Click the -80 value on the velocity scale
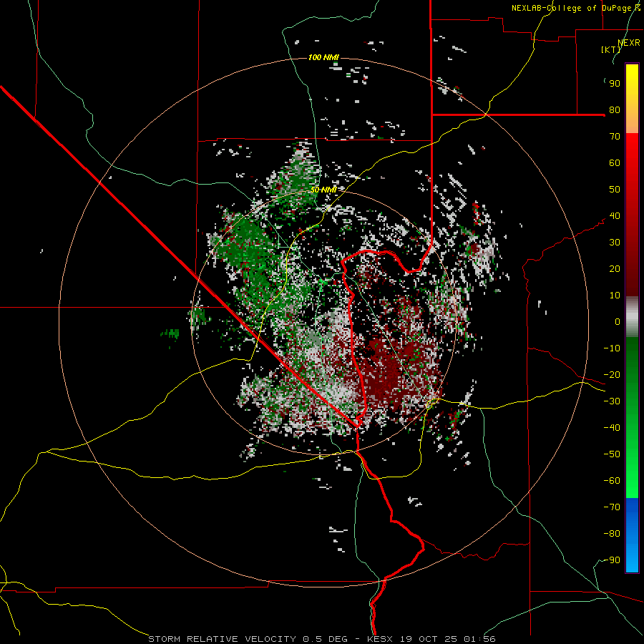Viewport: 644px width, 644px height. coord(612,534)
